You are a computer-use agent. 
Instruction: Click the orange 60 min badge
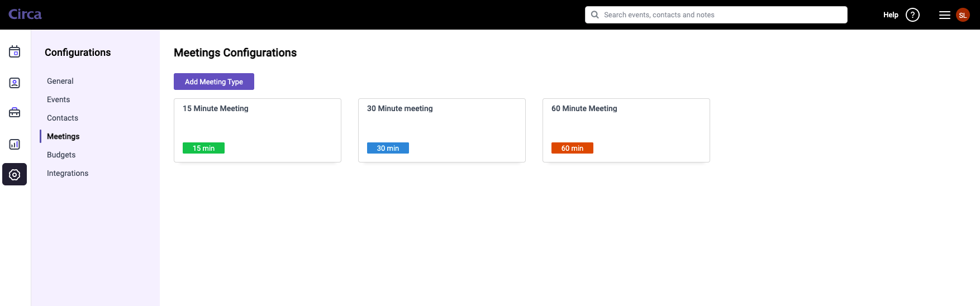572,148
